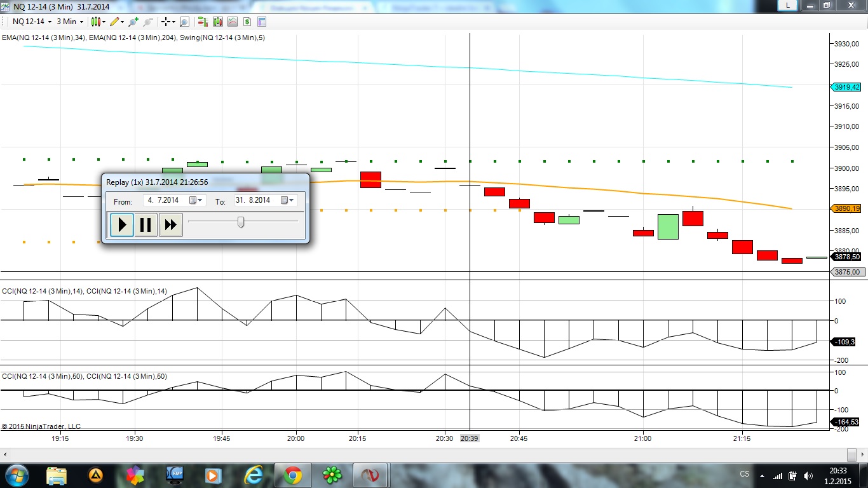The height and width of the screenshot is (488, 868).
Task: Click the Zoom Out magnifier icon
Action: point(148,22)
